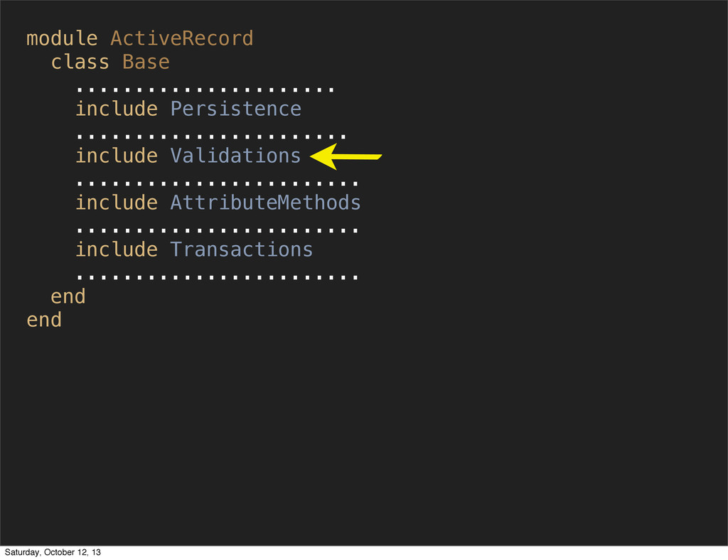Click the yellow arrow pointing at Validations

[x=346, y=156]
